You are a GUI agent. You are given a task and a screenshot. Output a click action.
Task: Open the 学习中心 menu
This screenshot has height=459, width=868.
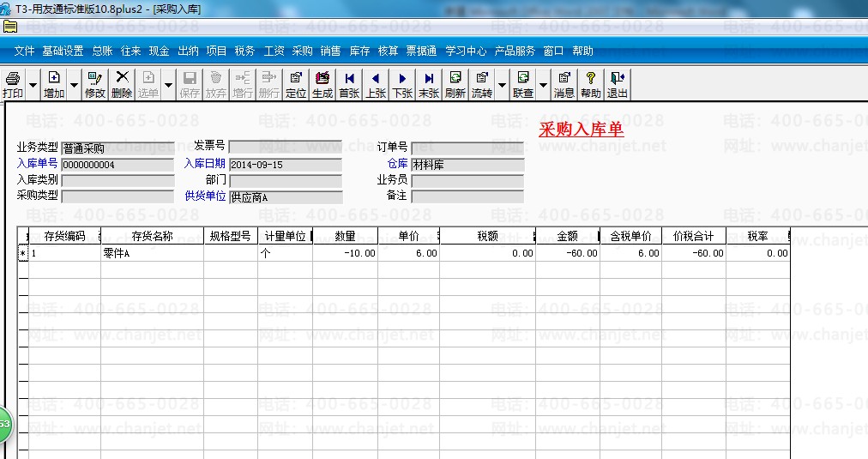[x=466, y=51]
